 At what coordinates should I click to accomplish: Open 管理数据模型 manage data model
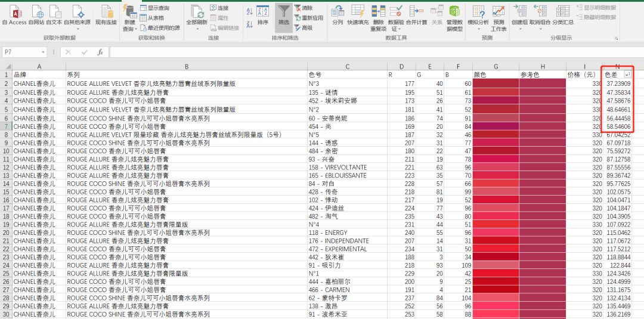click(x=454, y=18)
